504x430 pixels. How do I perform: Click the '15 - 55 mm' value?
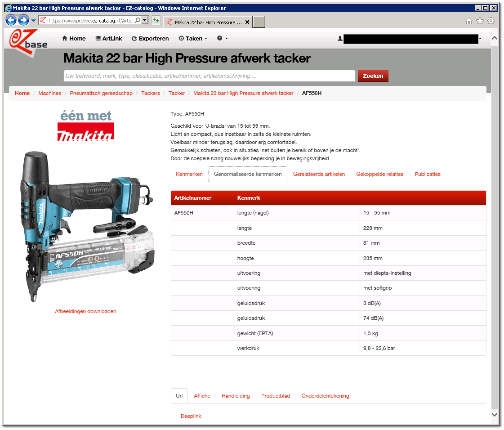(377, 213)
